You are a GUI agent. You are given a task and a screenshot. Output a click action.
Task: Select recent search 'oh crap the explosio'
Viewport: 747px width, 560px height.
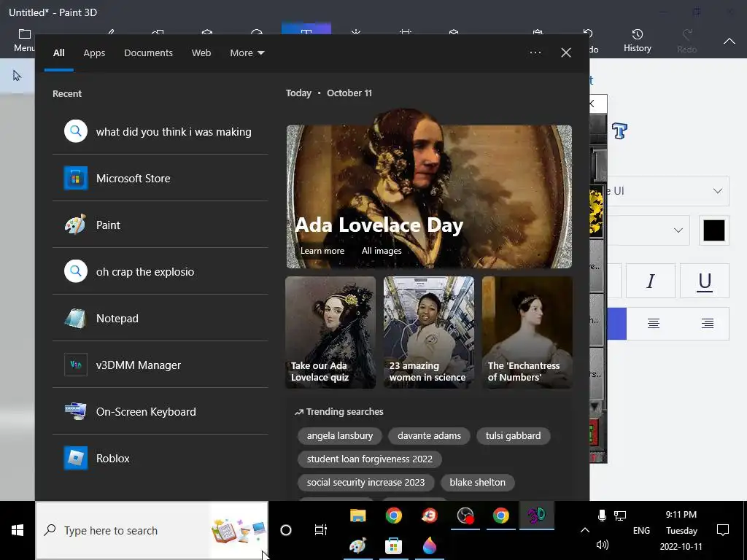[160, 271]
